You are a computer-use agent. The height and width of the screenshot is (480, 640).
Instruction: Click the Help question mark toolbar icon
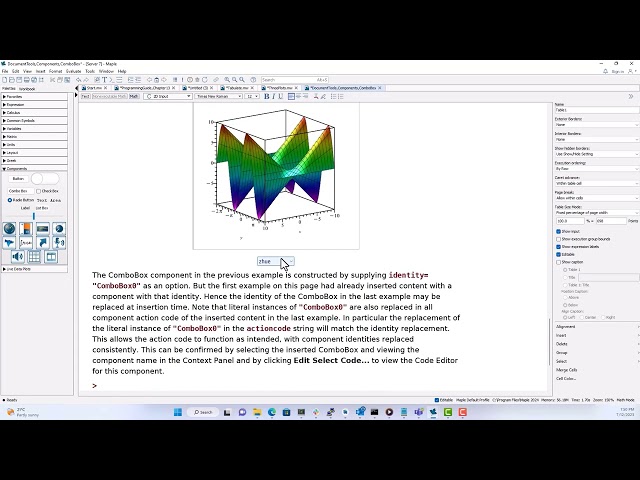pyautogui.click(x=253, y=80)
